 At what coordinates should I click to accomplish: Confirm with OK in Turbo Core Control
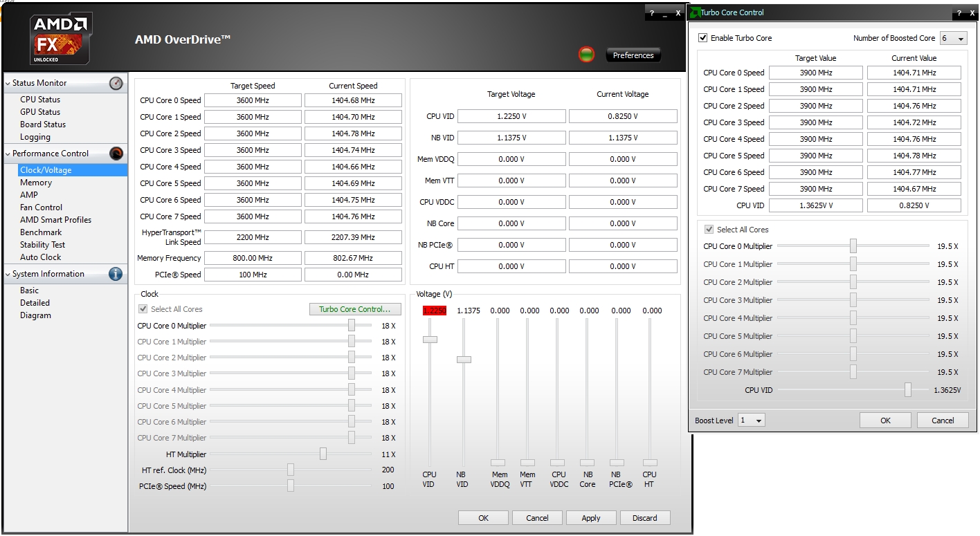point(886,421)
